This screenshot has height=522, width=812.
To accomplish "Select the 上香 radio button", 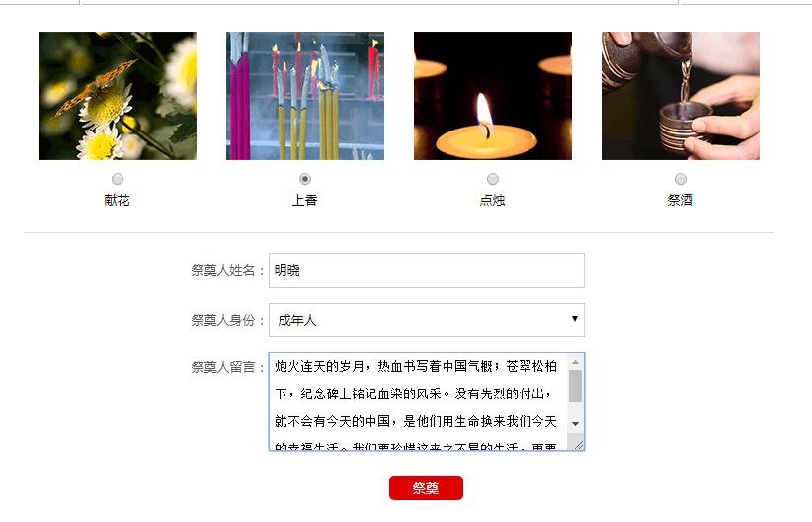I will pos(305,179).
